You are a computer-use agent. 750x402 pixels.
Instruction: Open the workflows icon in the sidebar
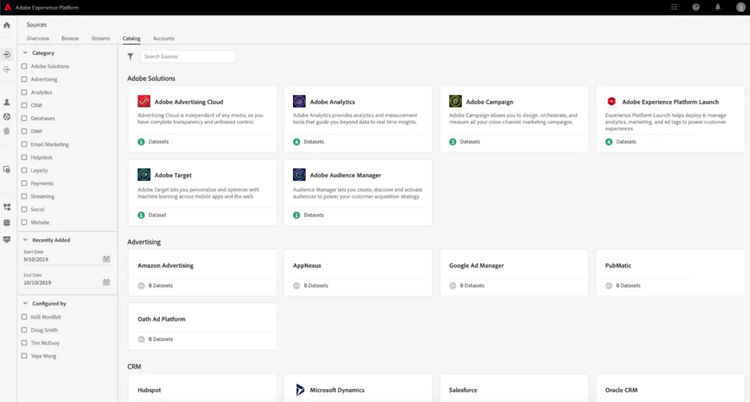(x=7, y=207)
